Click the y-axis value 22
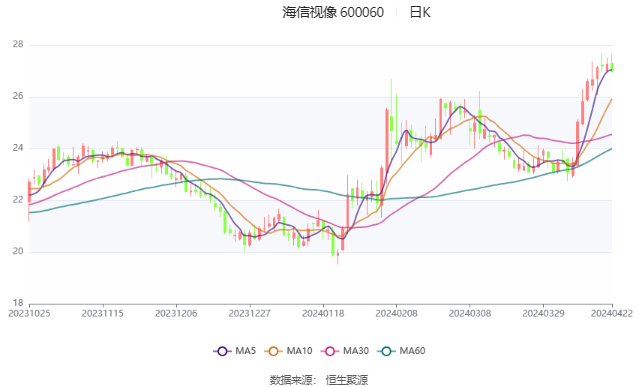The height and width of the screenshot is (387, 637). (18, 199)
